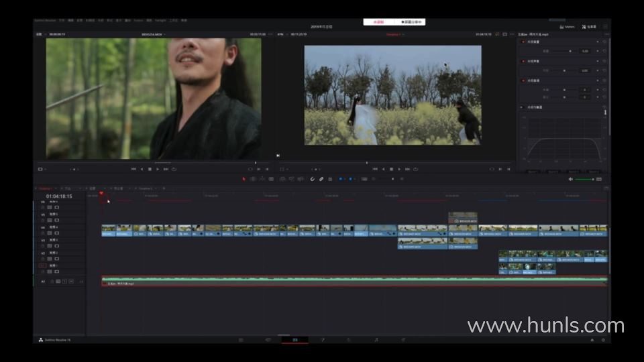Screen dimensions: 644x362
Task: Select the red arrow Selection Mode tool
Action: pos(244,179)
